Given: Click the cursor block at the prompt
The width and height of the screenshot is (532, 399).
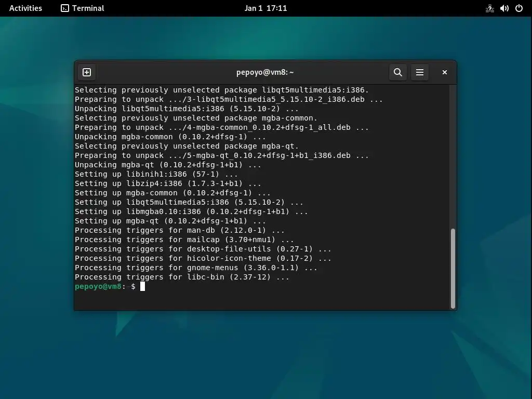Looking at the screenshot, I should point(142,286).
